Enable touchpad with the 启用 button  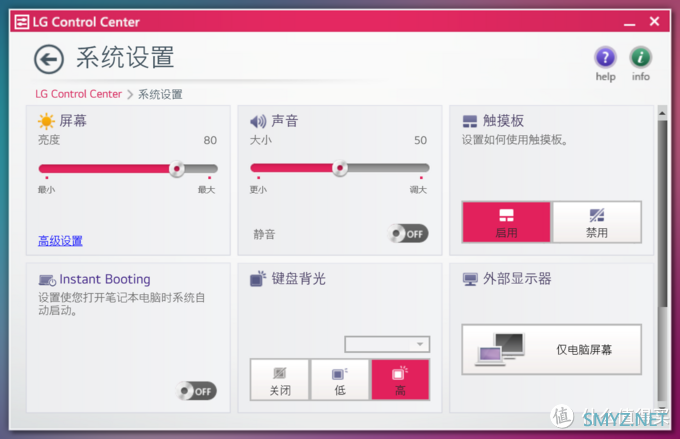coord(506,222)
